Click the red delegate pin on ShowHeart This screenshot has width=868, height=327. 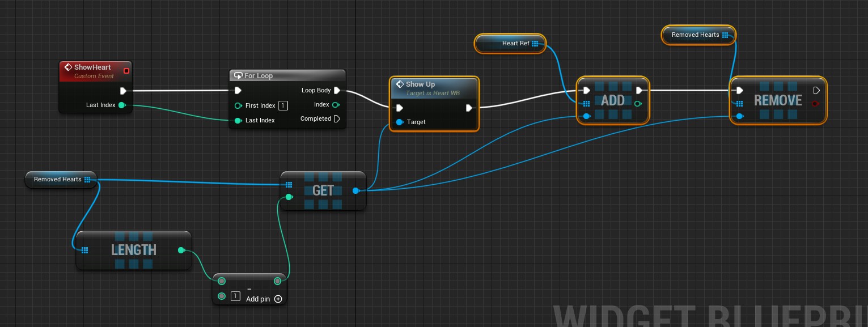coord(126,71)
